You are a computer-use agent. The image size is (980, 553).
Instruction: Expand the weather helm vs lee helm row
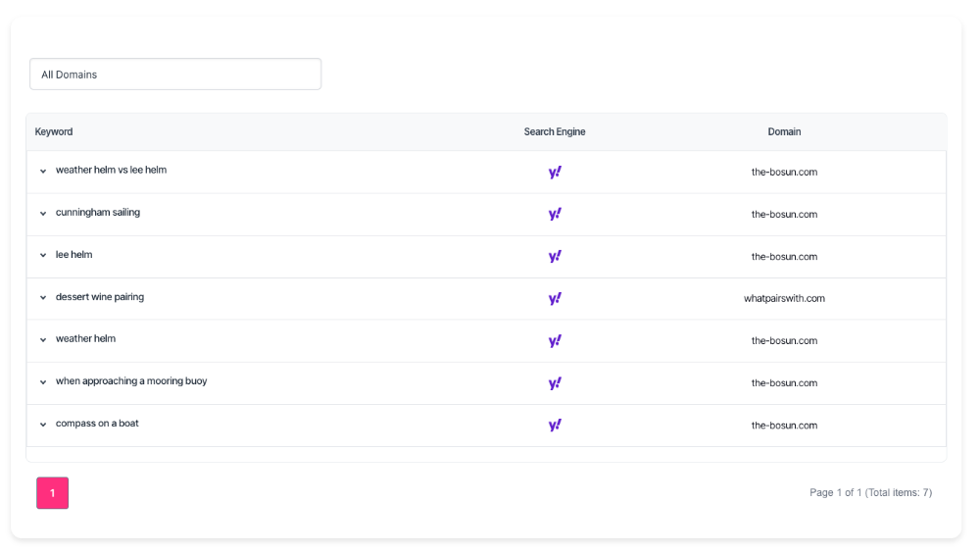pyautogui.click(x=43, y=171)
